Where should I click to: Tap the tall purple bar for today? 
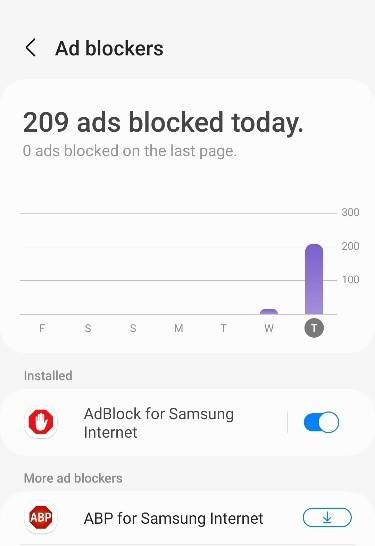pos(314,279)
